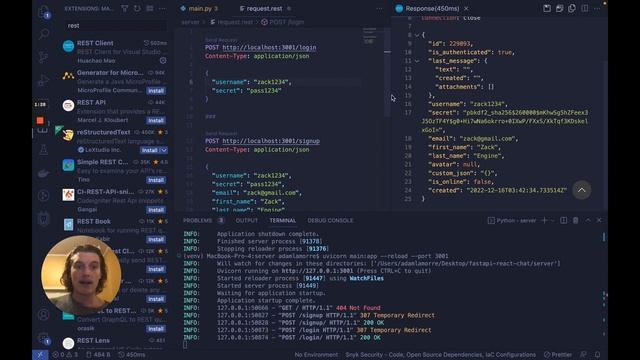The height and width of the screenshot is (360, 640).
Task: Open Accounts icon in activity bar
Action: click(x=44, y=315)
